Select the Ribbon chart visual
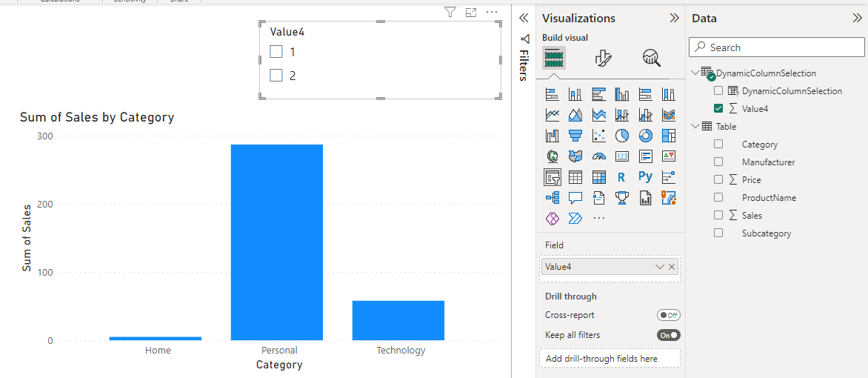 pos(668,115)
